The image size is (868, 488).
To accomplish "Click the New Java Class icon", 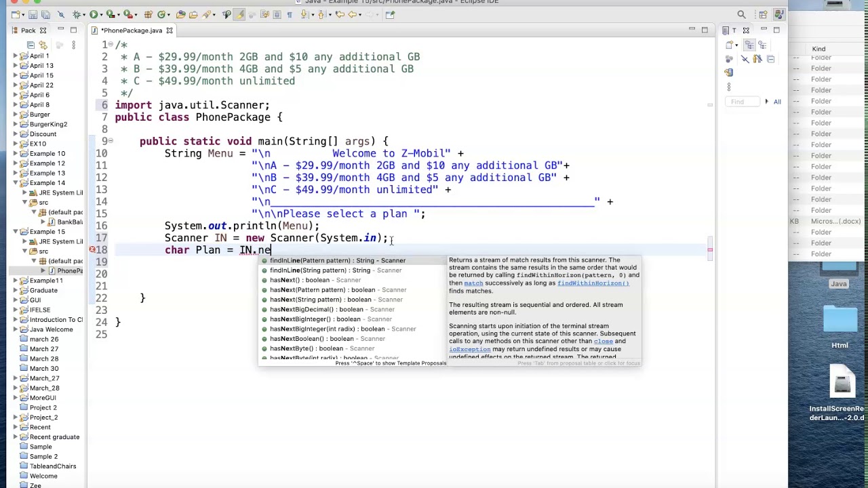I will [x=161, y=14].
